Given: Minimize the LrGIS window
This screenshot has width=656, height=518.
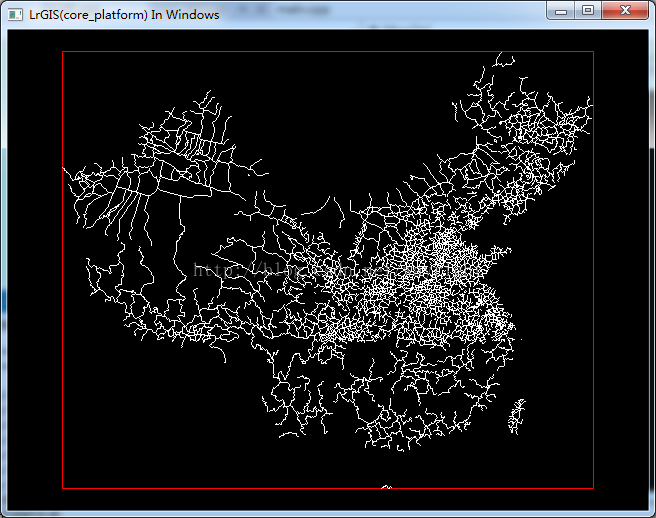Looking at the screenshot, I should (x=561, y=10).
